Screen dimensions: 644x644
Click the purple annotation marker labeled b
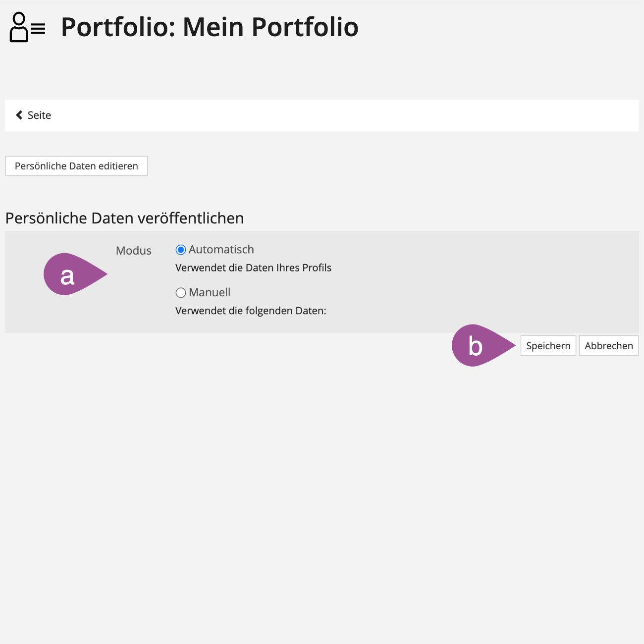[477, 346]
